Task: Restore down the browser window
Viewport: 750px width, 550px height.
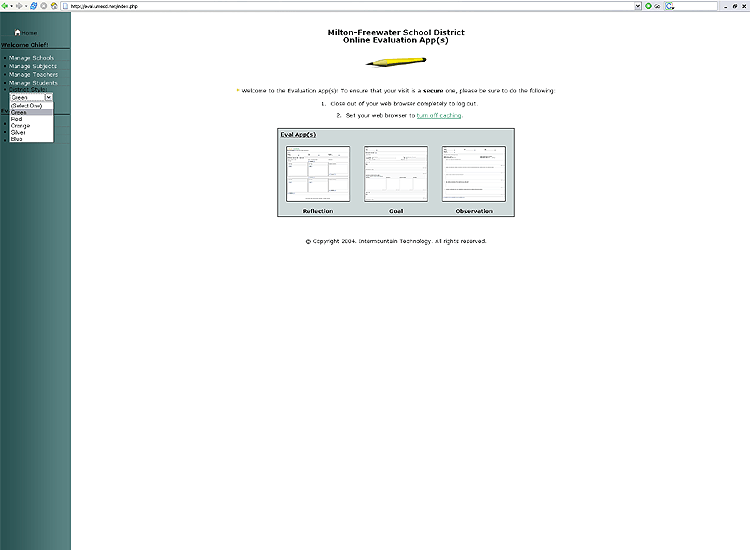Action: tap(735, 6)
